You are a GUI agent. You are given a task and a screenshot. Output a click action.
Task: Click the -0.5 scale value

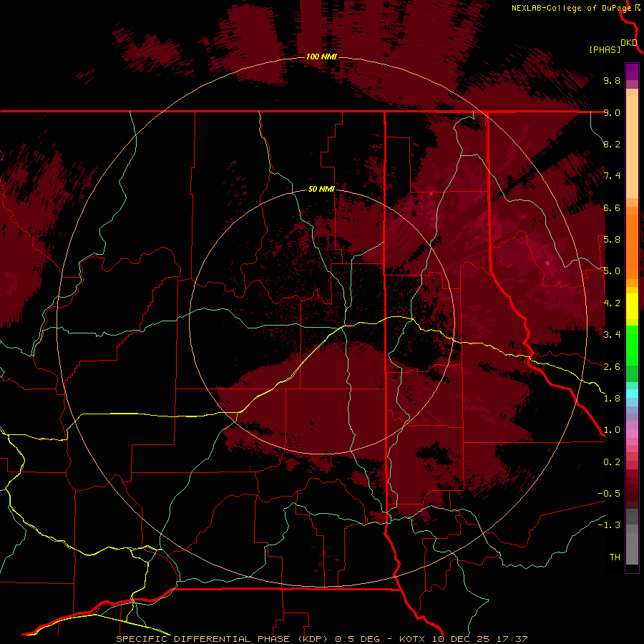[609, 494]
